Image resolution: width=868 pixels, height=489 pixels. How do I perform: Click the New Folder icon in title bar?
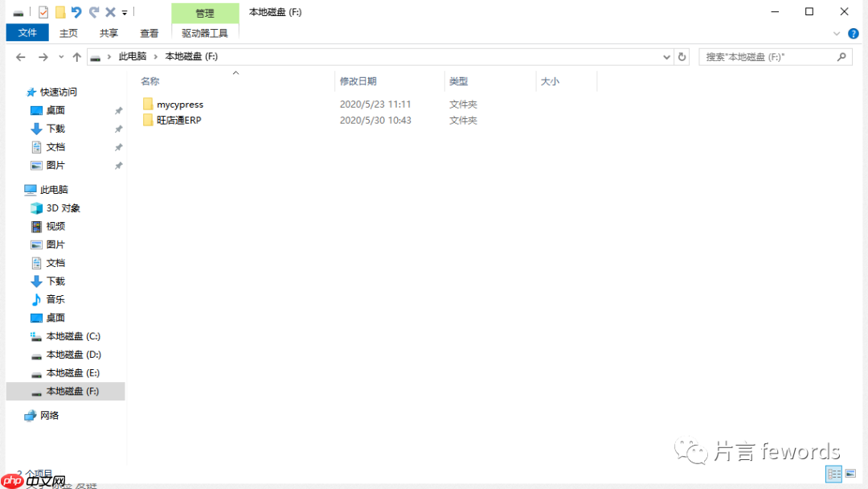[x=60, y=12]
